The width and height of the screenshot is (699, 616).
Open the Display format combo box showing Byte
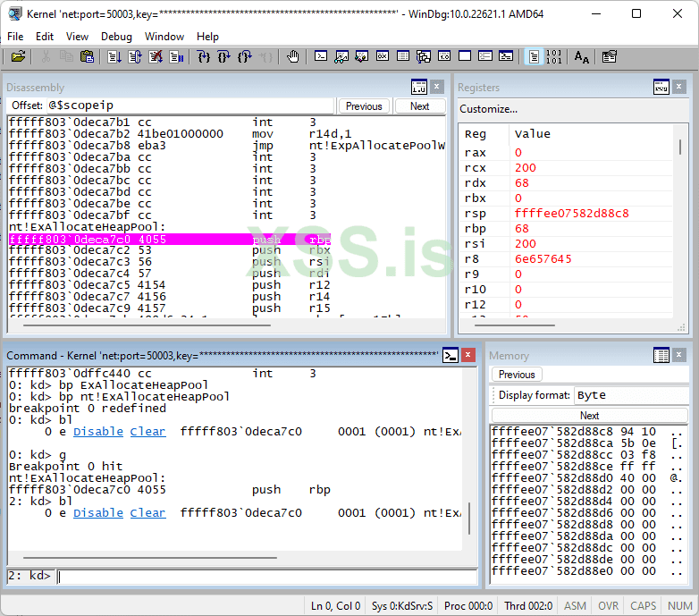click(630, 395)
